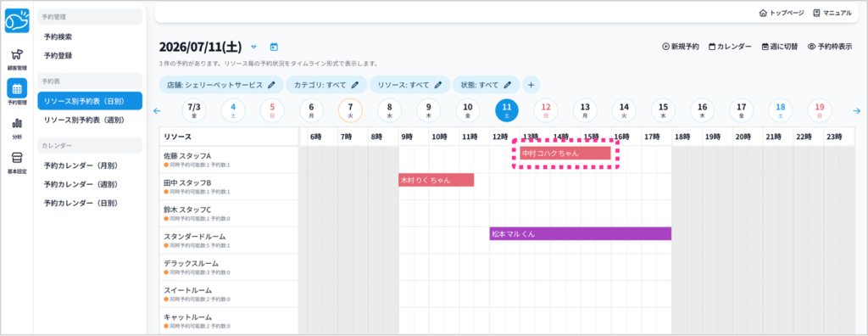This screenshot has width=868, height=336.
Task: Open 顧客管理 in the sidebar
Action: (17, 59)
